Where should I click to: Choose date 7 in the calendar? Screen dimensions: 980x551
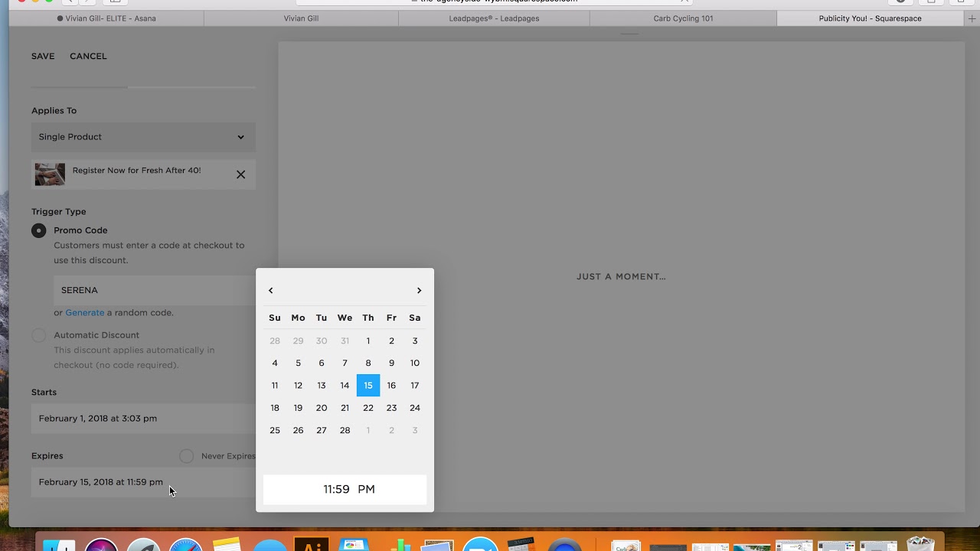tap(345, 363)
